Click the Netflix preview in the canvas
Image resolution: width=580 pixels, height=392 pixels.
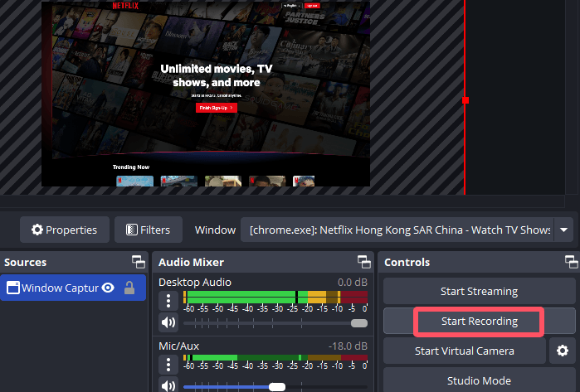(x=206, y=94)
